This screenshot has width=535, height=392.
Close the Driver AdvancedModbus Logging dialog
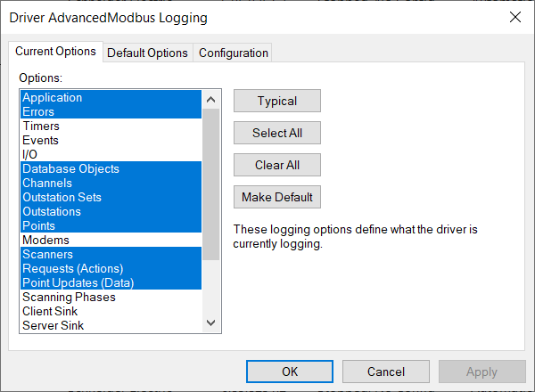514,17
